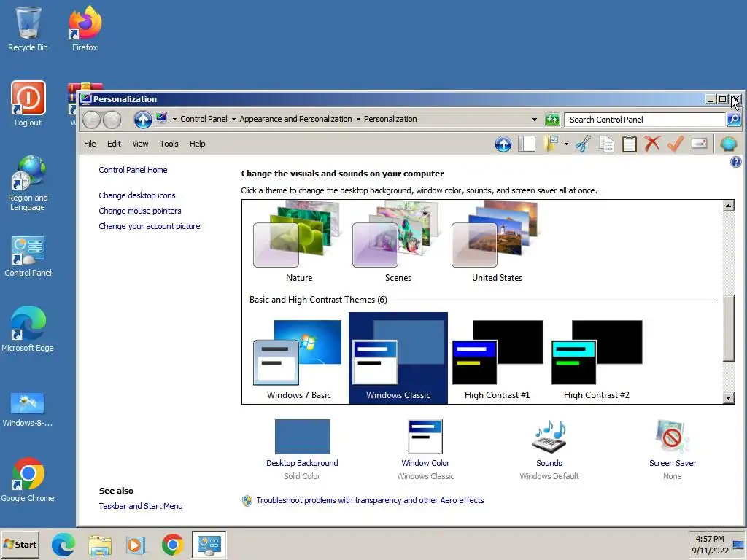The width and height of the screenshot is (747, 560).
Task: Open the Edit menu
Action: 114,144
